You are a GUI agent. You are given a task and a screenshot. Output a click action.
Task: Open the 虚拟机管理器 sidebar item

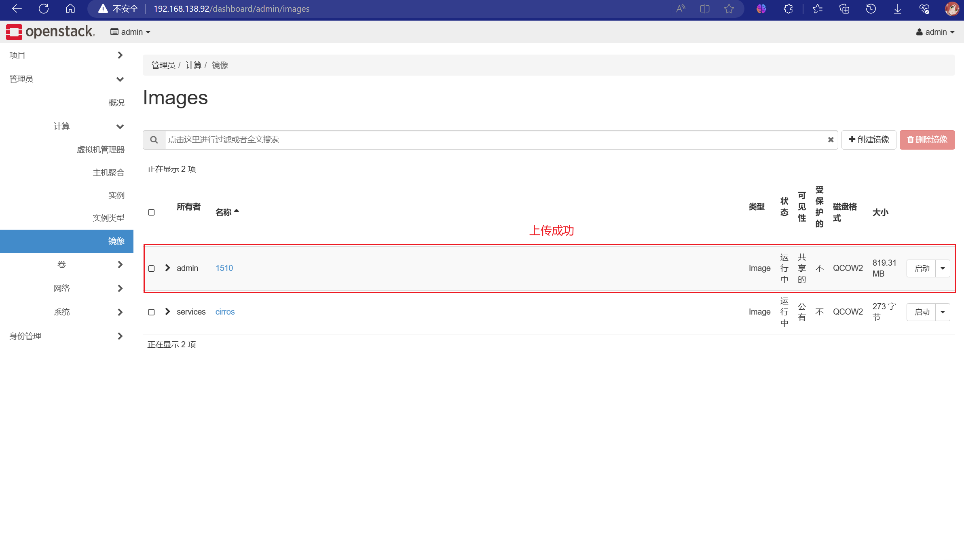point(100,150)
